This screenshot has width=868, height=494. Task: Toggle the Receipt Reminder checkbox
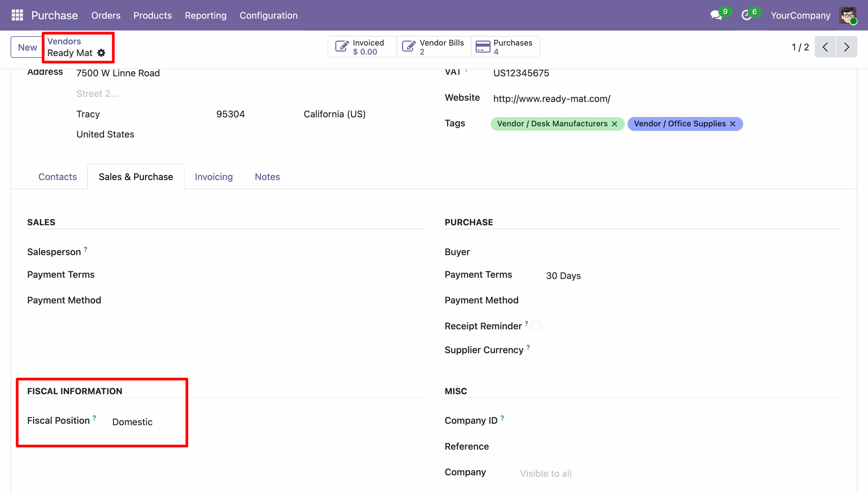coord(536,326)
